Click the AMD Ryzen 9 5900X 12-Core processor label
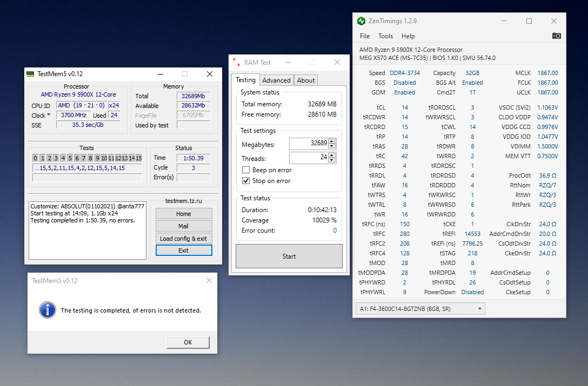This screenshot has width=588, height=386. point(78,94)
